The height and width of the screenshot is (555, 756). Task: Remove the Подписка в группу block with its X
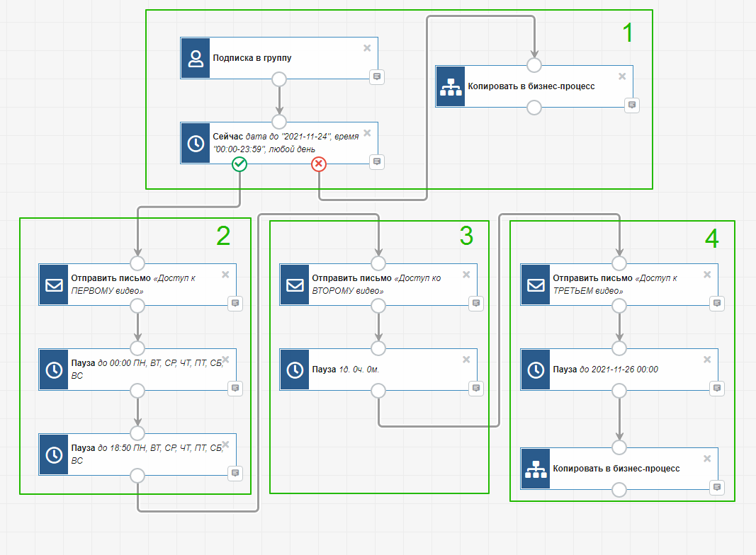tap(367, 48)
